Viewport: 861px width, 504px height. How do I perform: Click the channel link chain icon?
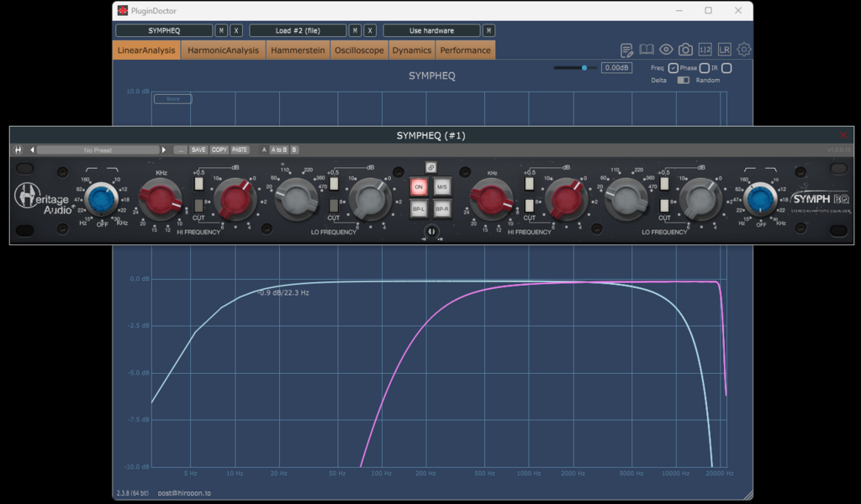tap(431, 167)
